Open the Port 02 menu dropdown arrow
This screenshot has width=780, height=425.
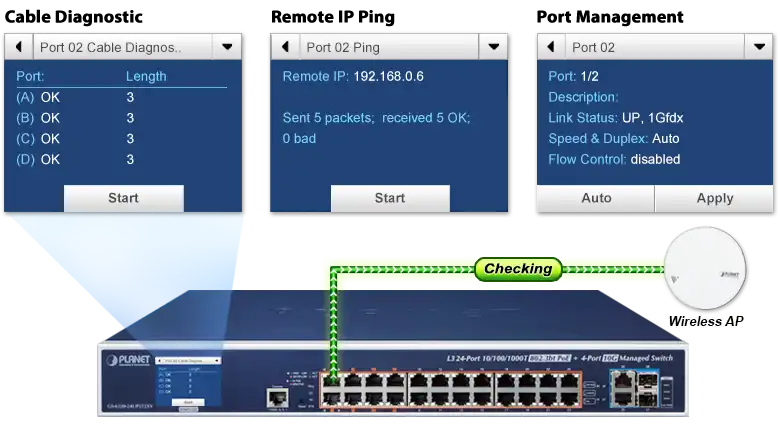(759, 47)
